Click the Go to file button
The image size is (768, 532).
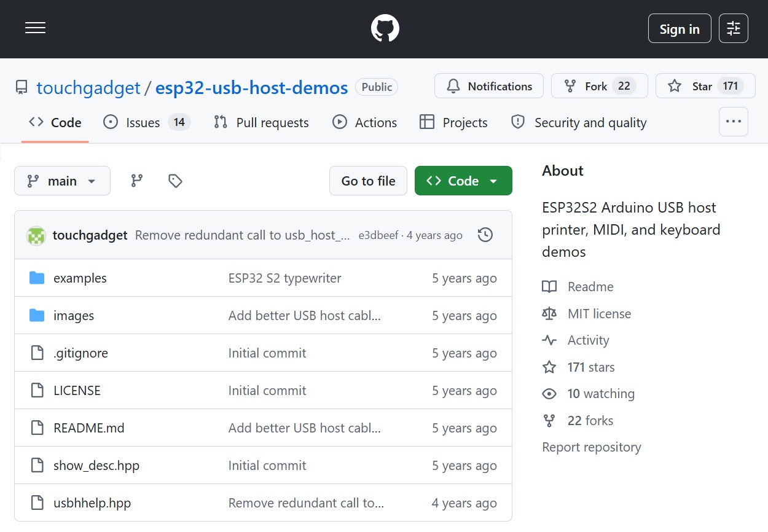coord(368,181)
